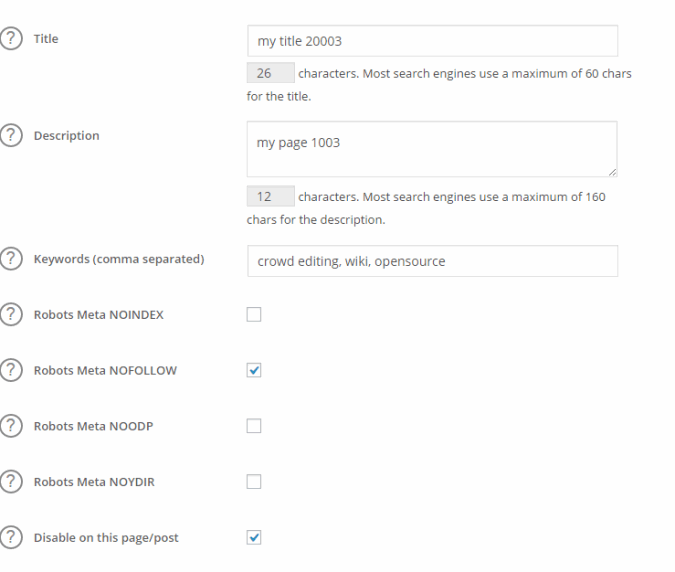The image size is (675, 572).
Task: Click into the Description textarea 'my page 1003'
Action: tap(432, 149)
